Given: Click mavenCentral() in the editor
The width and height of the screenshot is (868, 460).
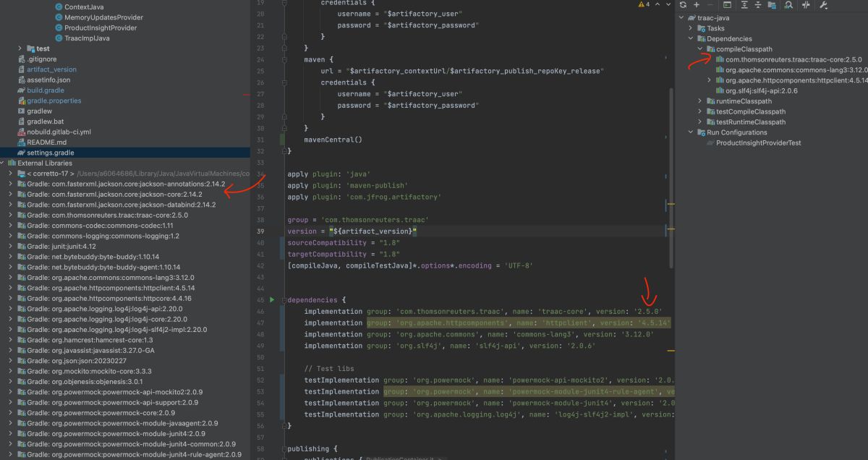Looking at the screenshot, I should pos(333,139).
